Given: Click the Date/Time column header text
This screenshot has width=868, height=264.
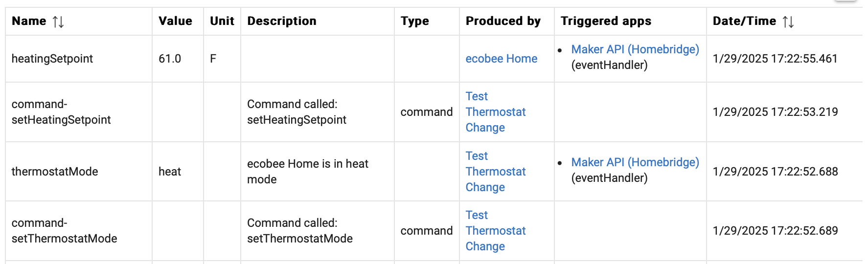Looking at the screenshot, I should (x=744, y=21).
